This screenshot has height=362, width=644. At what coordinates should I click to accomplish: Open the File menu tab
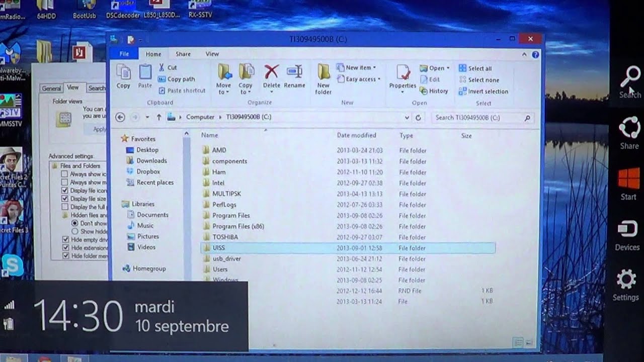(124, 54)
